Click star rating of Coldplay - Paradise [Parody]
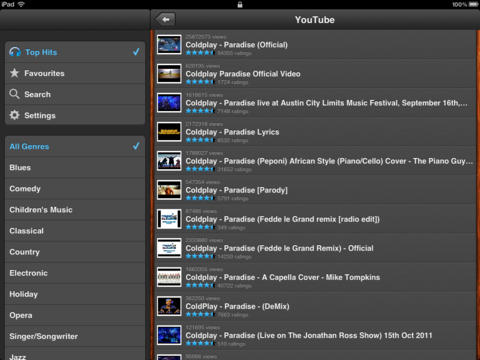Image resolution: width=480 pixels, height=360 pixels. [200, 198]
